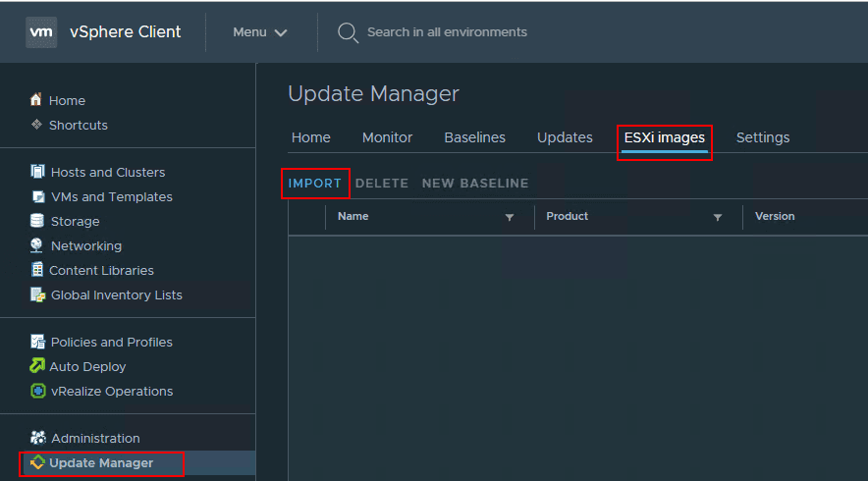Open Global Inventory Lists
Viewport: 868px width, 481px height.
coord(117,295)
